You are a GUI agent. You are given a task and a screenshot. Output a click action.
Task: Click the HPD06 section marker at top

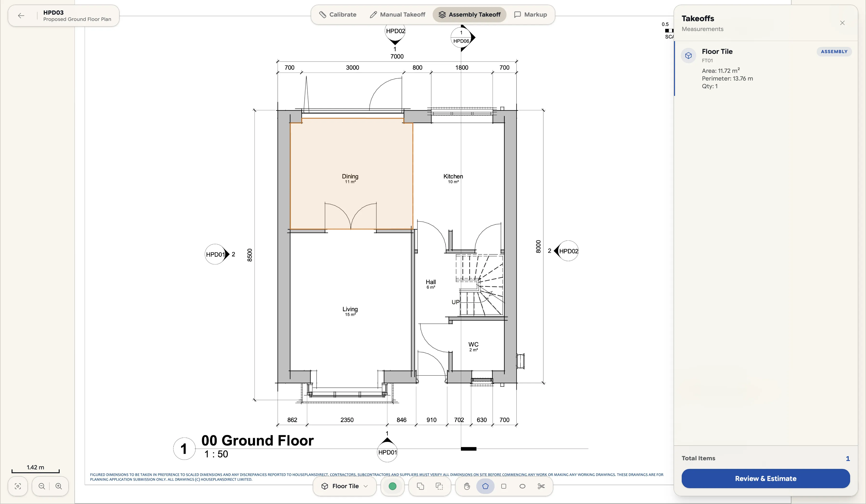[462, 37]
